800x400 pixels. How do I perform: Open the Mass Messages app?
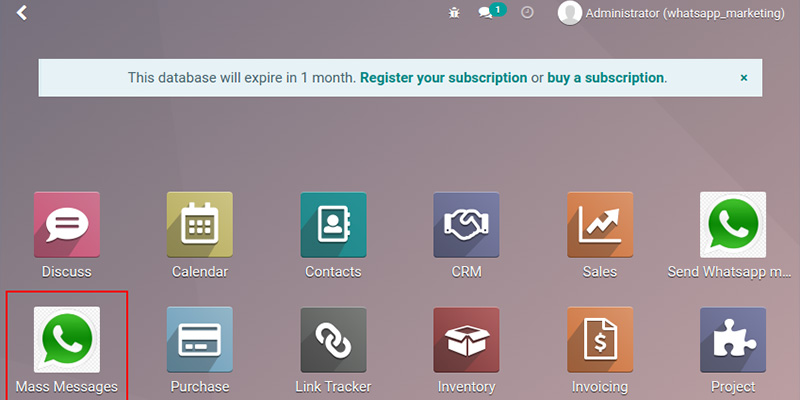pos(67,340)
